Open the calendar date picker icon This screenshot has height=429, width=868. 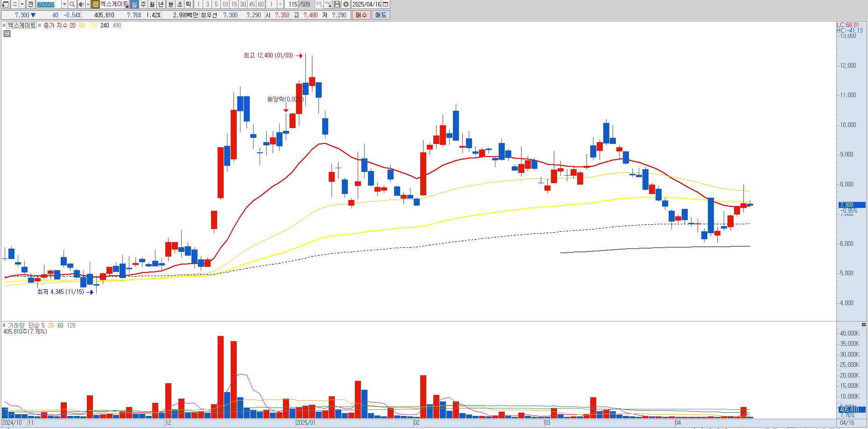pyautogui.click(x=385, y=4)
